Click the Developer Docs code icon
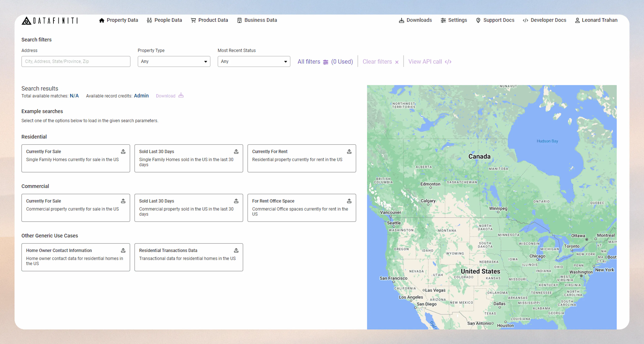The height and width of the screenshot is (344, 644). pos(525,20)
